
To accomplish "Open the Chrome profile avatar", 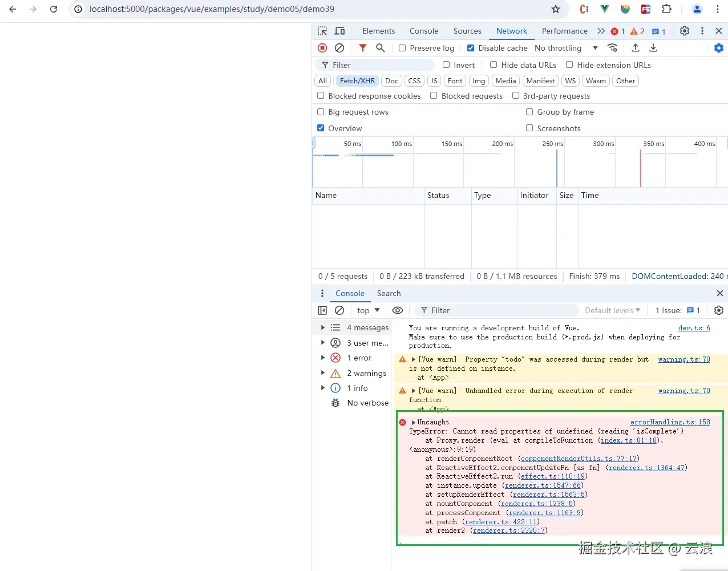I will click(x=697, y=9).
